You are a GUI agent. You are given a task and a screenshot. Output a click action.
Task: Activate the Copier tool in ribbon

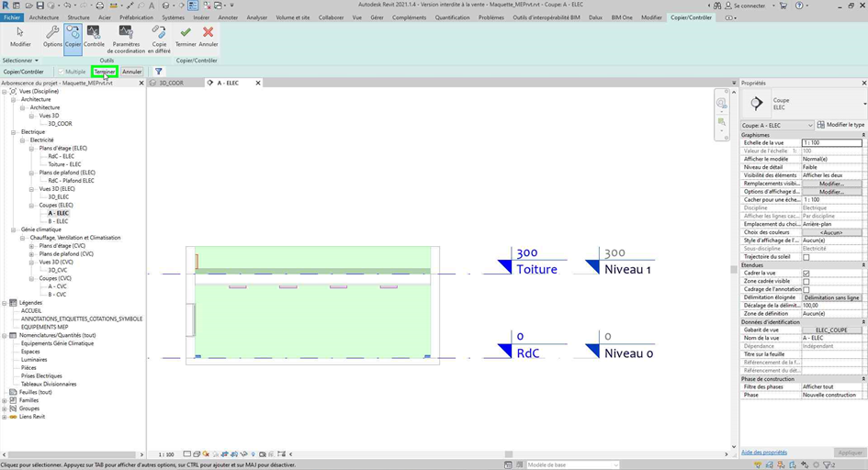[73, 36]
